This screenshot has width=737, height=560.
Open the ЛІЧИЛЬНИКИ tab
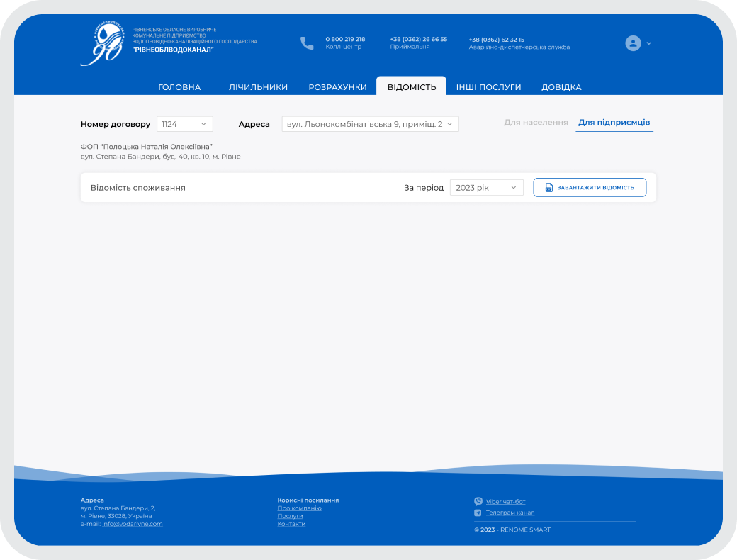coord(258,87)
